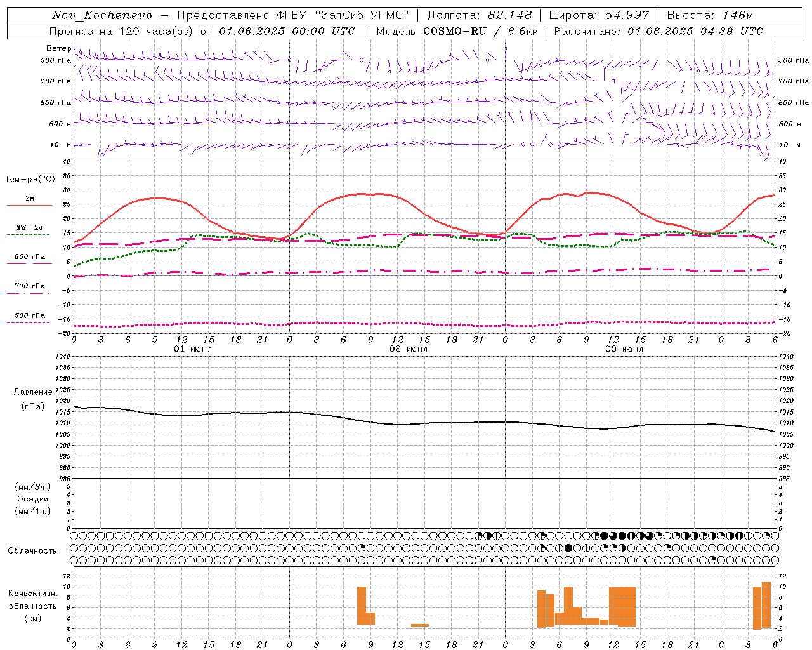Click the thin low orange bar near 2 km
This screenshot has width=812, height=650.
coord(419,625)
